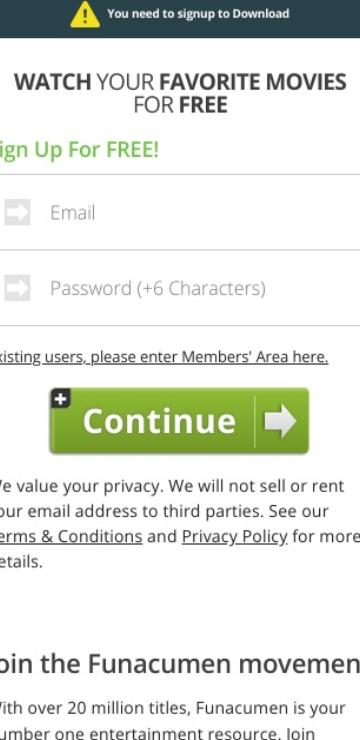
Task: Click the 'Sign Up For FREE!' green heading
Action: pos(79,150)
